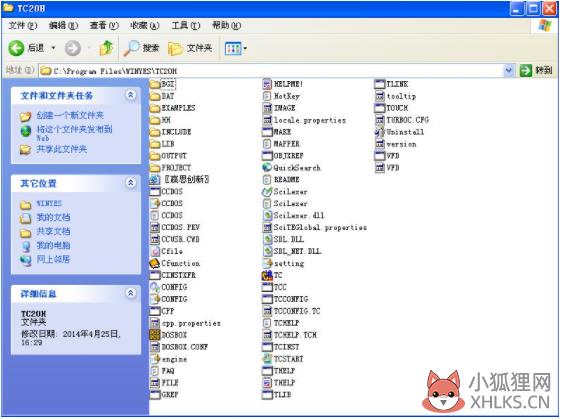
Task: Select the CINSTXFR file
Action: pyautogui.click(x=173, y=275)
